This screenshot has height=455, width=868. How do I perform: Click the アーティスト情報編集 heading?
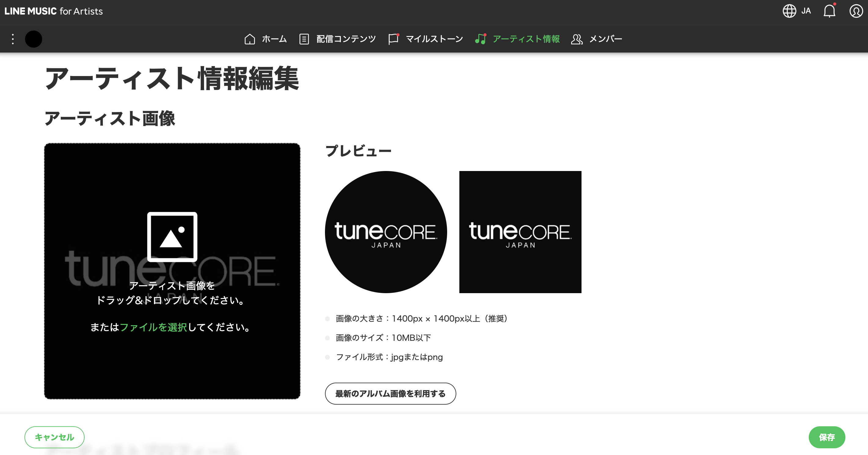coord(172,78)
